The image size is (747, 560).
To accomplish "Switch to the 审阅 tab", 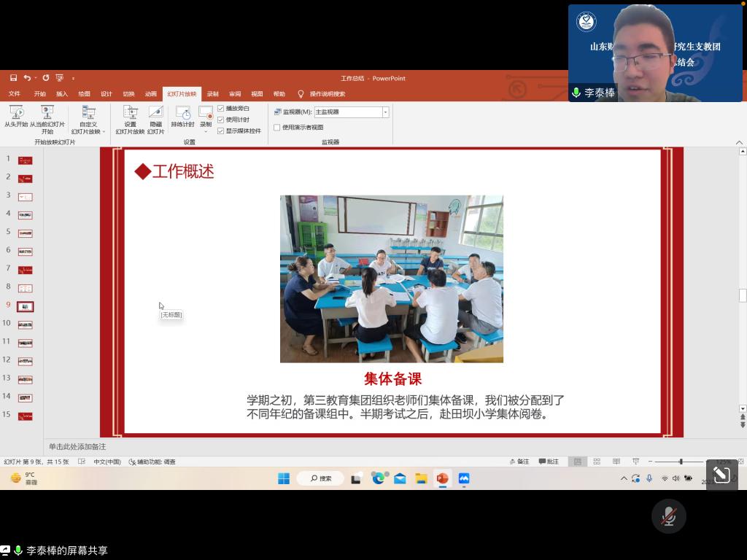I will 235,94.
